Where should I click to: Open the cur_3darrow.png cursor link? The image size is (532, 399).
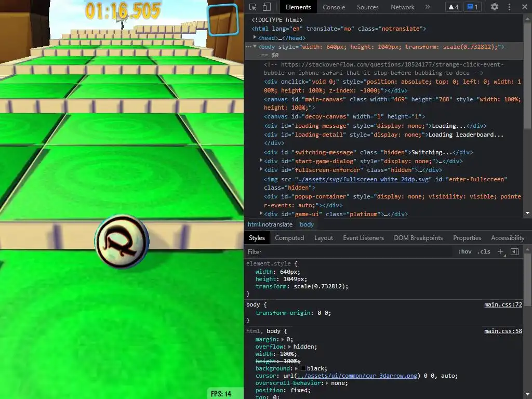pyautogui.click(x=357, y=376)
